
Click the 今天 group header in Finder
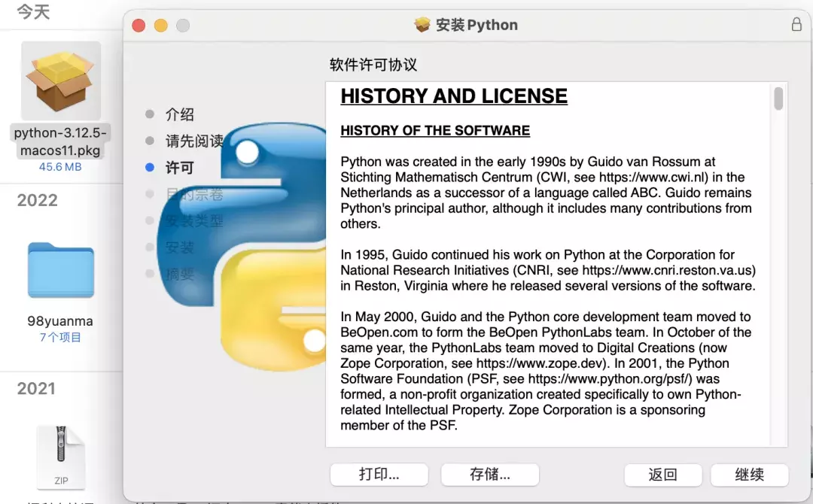33,11
